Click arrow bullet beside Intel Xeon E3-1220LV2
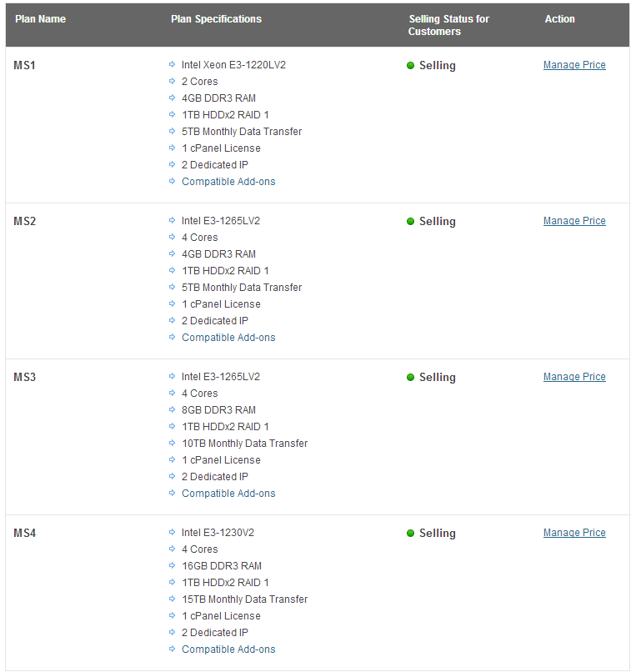This screenshot has height=672, width=631. pyautogui.click(x=172, y=64)
